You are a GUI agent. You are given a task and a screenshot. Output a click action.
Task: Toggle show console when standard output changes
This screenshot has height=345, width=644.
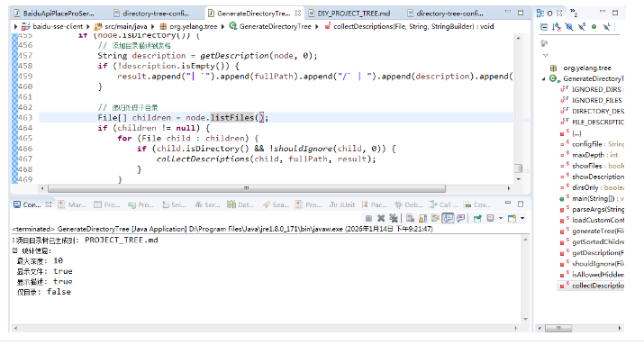tap(448, 219)
